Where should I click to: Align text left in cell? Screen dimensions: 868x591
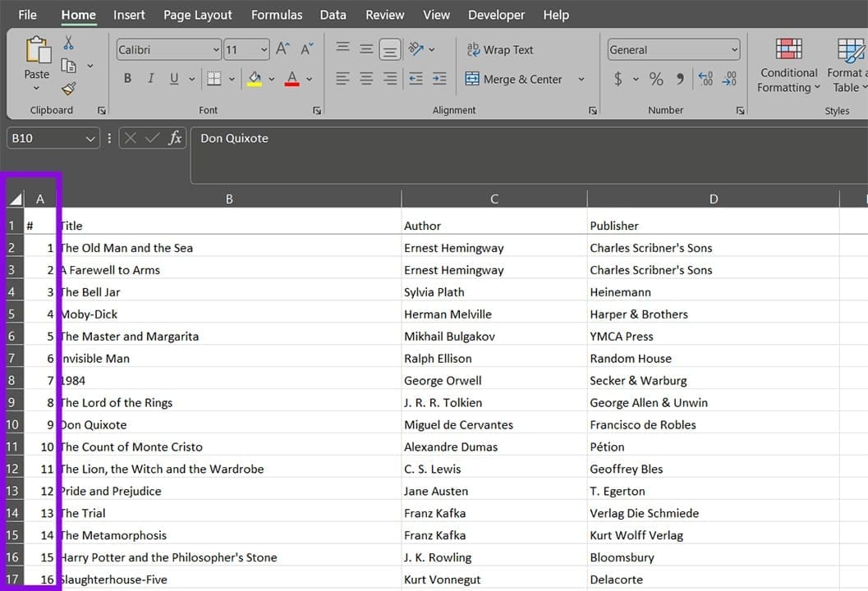(342, 79)
